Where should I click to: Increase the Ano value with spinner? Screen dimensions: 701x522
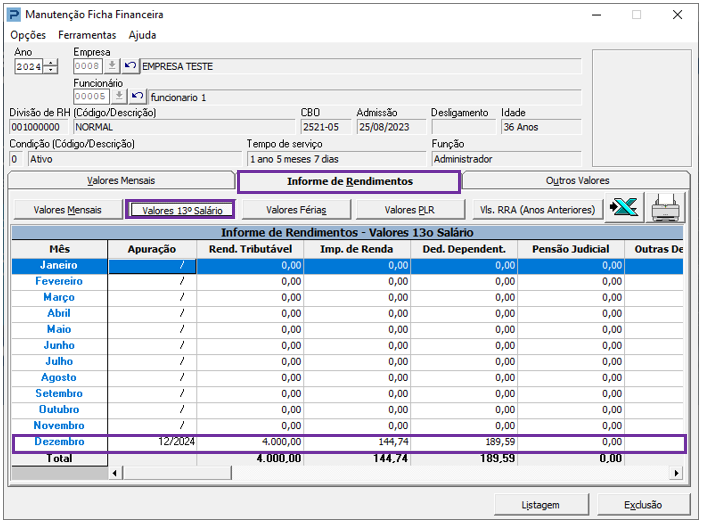[51, 63]
